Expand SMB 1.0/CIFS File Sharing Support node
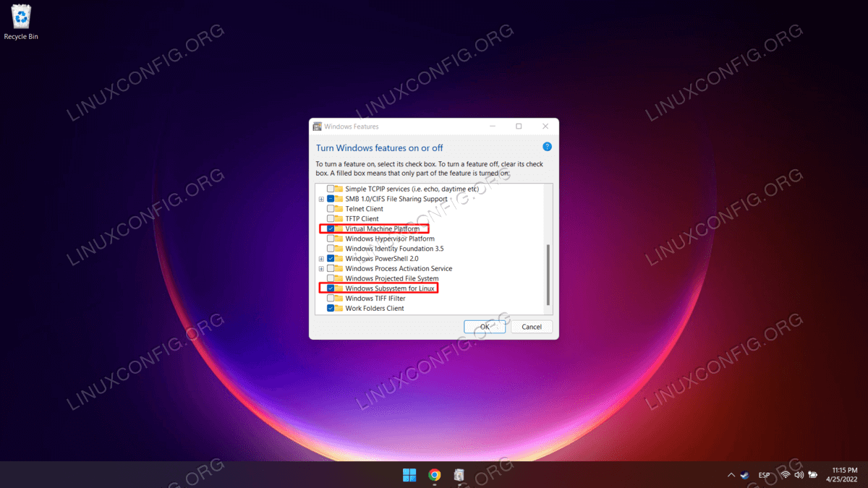 (x=321, y=199)
